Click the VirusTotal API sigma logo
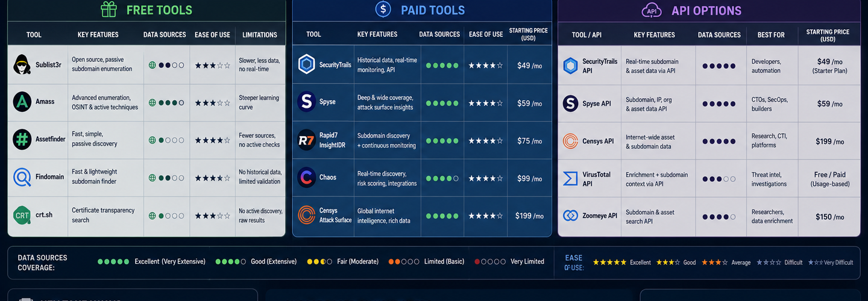This screenshot has width=868, height=301. pos(570,178)
